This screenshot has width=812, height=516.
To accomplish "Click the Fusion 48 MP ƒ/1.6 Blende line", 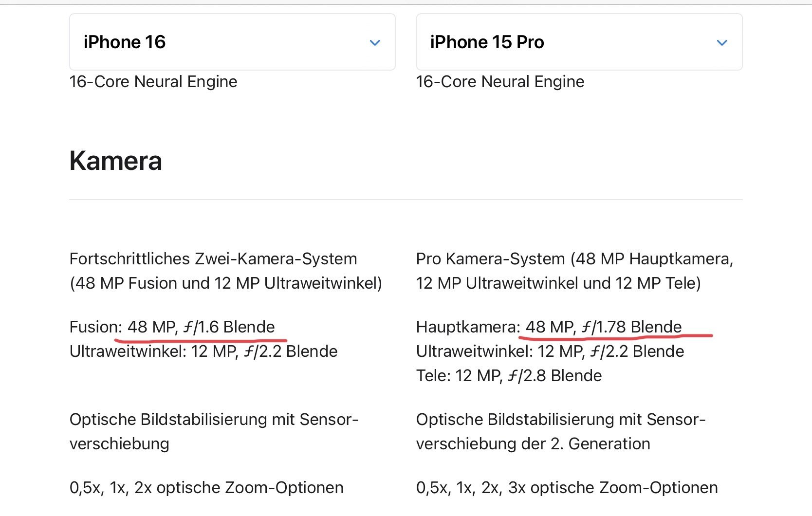I will (172, 327).
